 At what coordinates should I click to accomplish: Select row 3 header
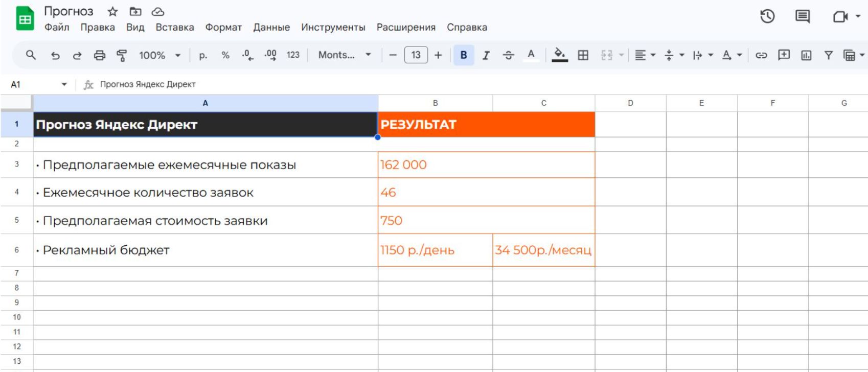17,165
